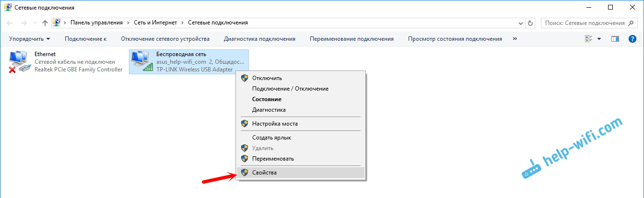This screenshot has height=198, width=644.
Task: Show more toolbar commands chevron
Action: coord(515,39)
